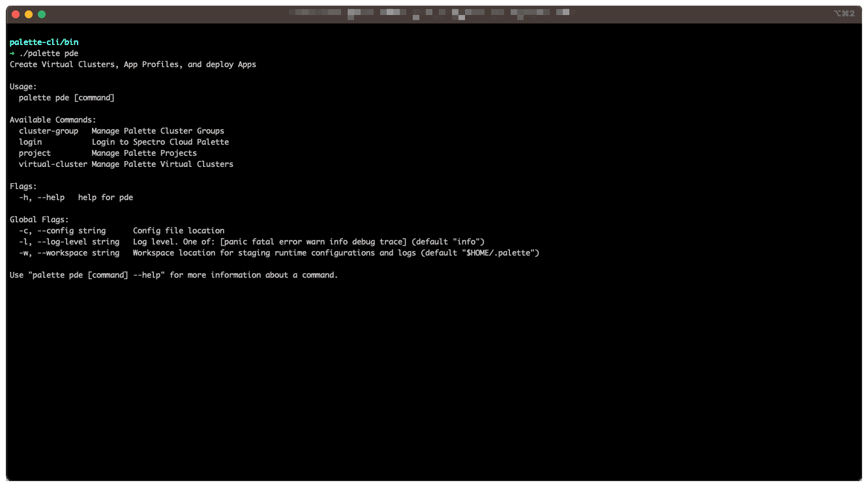Click the green fullscreen window button
868x487 pixels.
[x=42, y=14]
